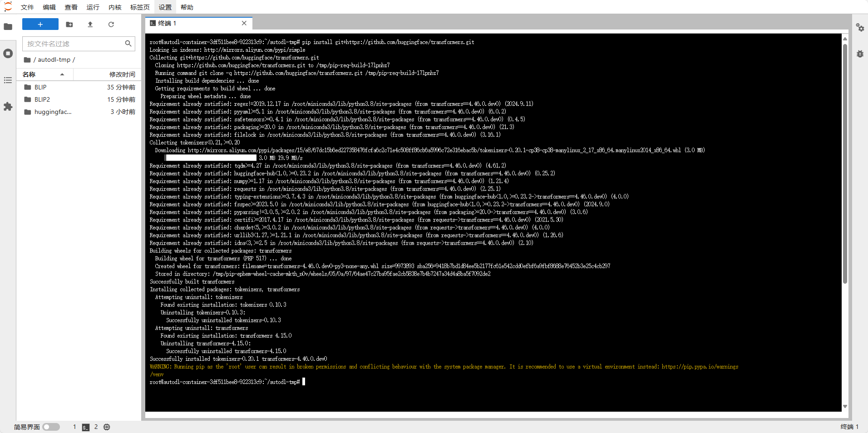Create a new folder via toolbar icon
868x433 pixels.
pyautogui.click(x=69, y=25)
